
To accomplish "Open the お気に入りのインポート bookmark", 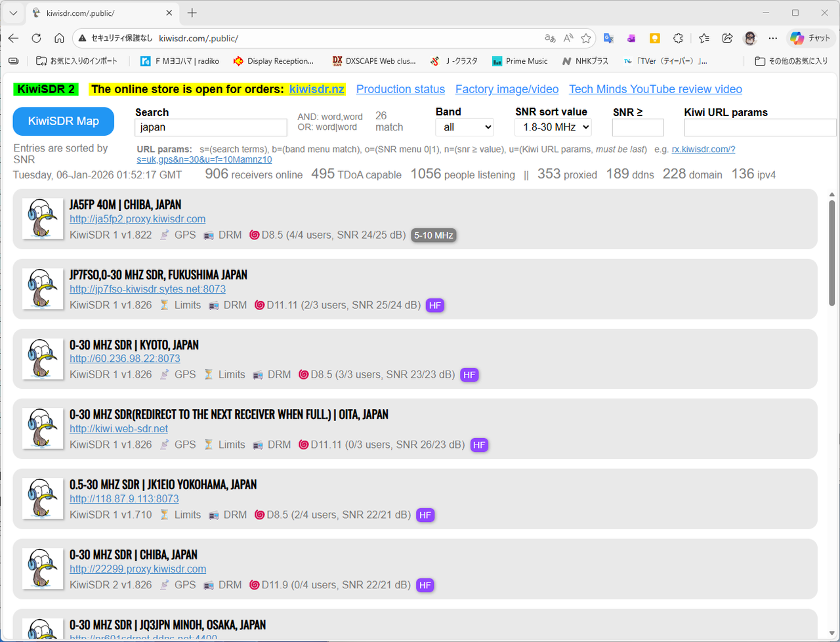I will point(77,61).
